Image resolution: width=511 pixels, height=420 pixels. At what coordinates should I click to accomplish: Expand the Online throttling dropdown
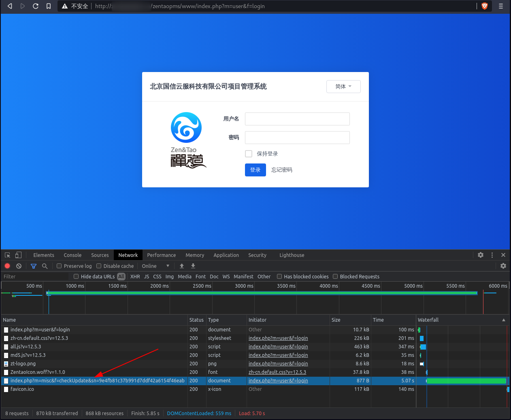[155, 266]
